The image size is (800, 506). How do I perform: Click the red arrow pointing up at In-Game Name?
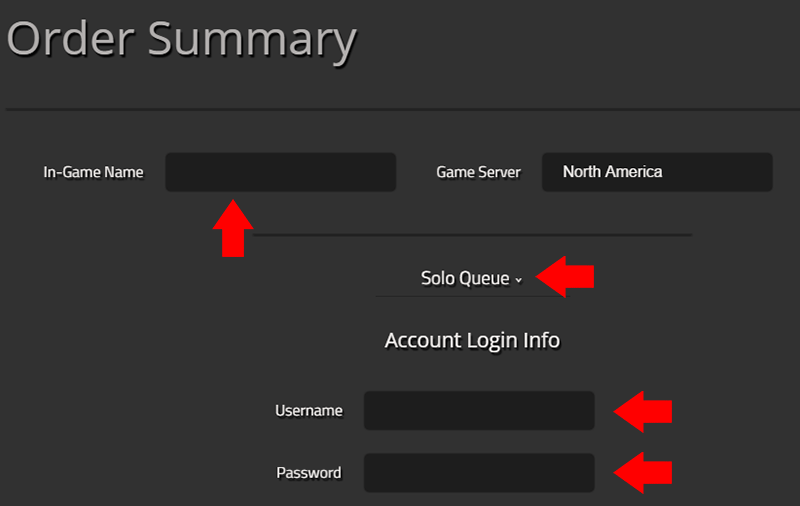232,228
